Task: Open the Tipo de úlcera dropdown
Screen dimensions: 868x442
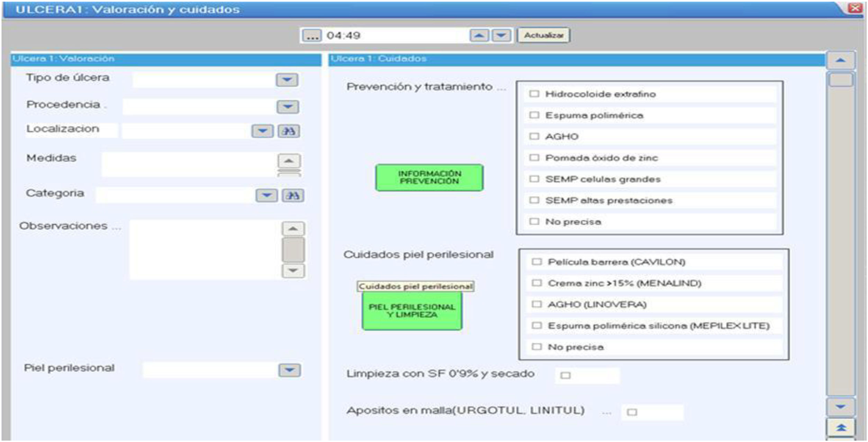Action: pos(287,80)
